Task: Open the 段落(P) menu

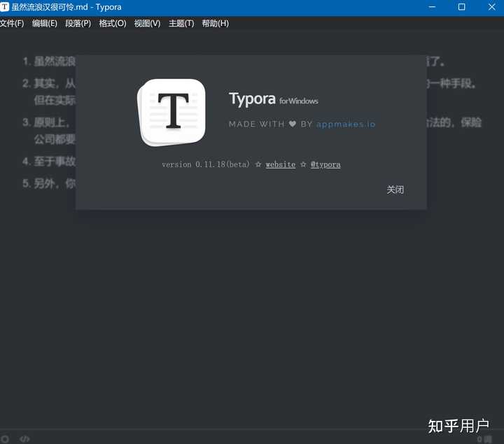Action: tap(78, 24)
